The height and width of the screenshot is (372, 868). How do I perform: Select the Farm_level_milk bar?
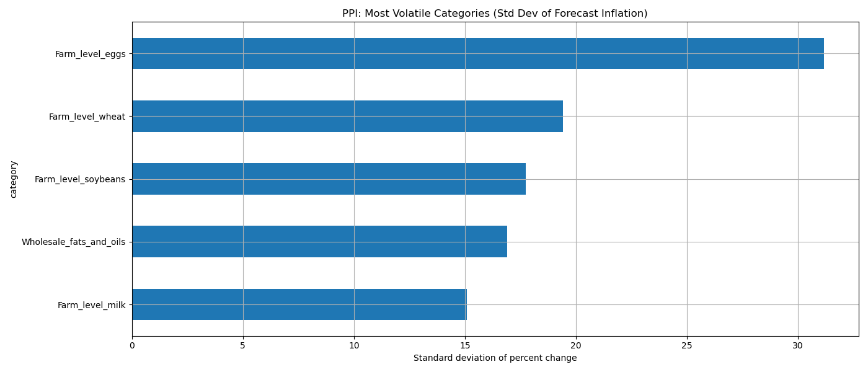click(299, 304)
